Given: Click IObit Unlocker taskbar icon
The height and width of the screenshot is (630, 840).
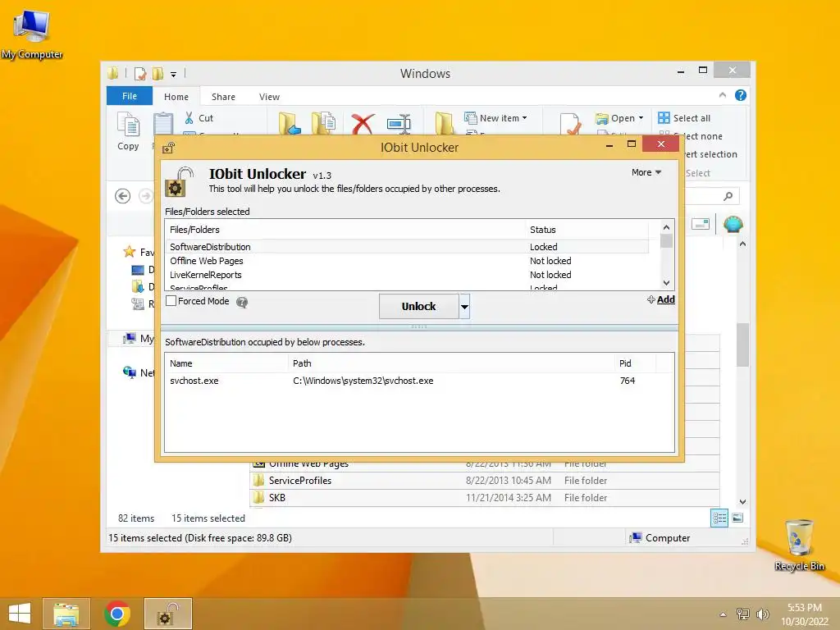Looking at the screenshot, I should (168, 614).
